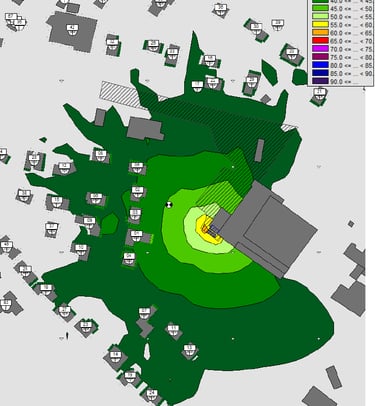Click the legend text '85.0 <= ... < 90'
Image resolution: width=375 pixels, height=406 pixels.
[x=351, y=73]
